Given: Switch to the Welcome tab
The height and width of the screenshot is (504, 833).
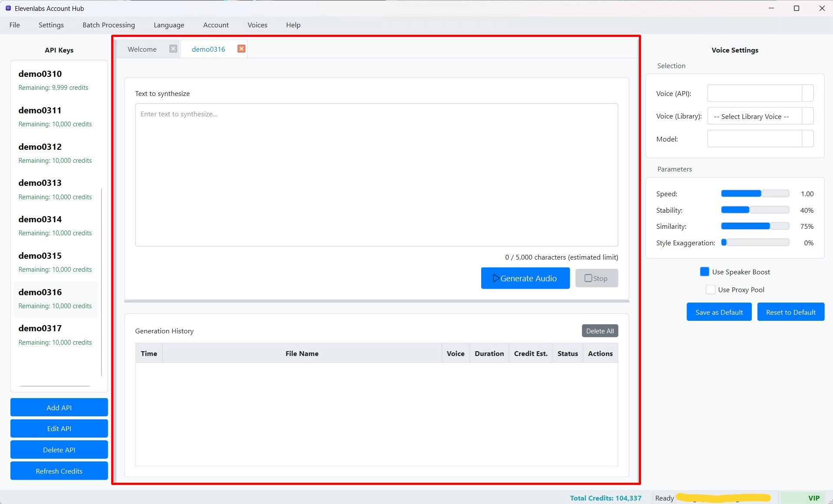Looking at the screenshot, I should (142, 49).
